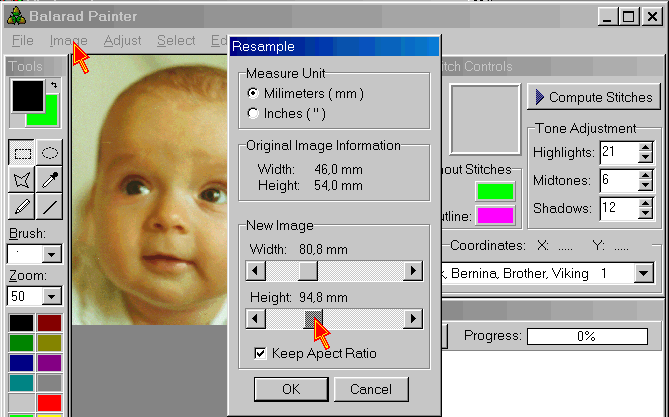Confirm resample with OK

(291, 389)
